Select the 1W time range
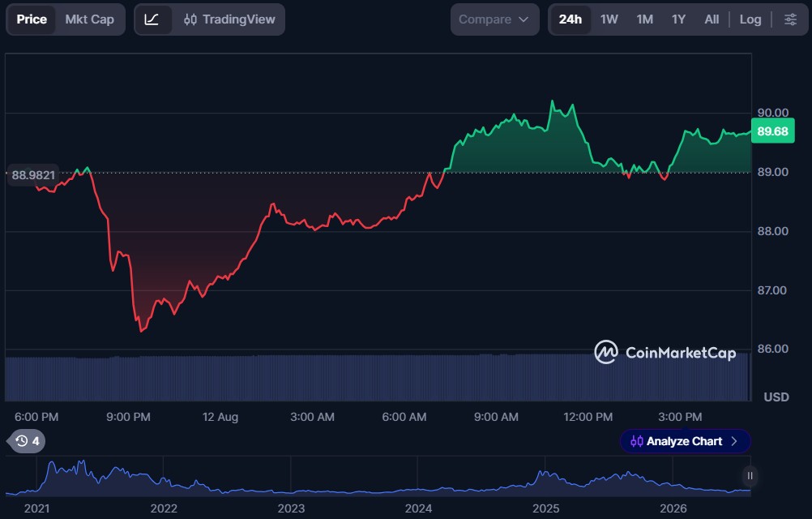This screenshot has width=812, height=519. click(x=609, y=19)
